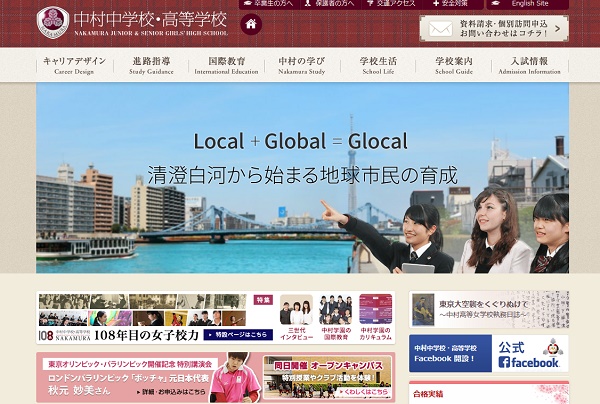The image size is (600, 404).
Task: Open 中村学園の国際教育 thumbnail
Action: click(x=336, y=317)
